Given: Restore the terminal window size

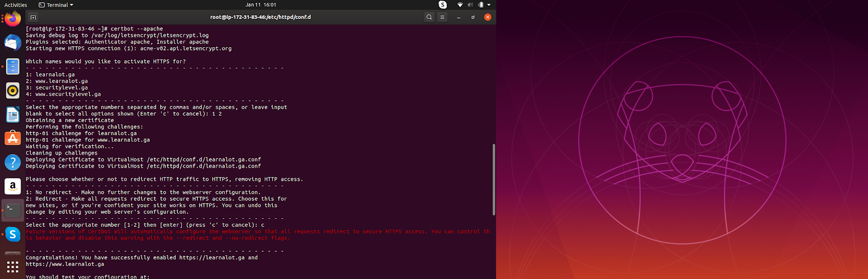Looking at the screenshot, I should click(x=473, y=17).
